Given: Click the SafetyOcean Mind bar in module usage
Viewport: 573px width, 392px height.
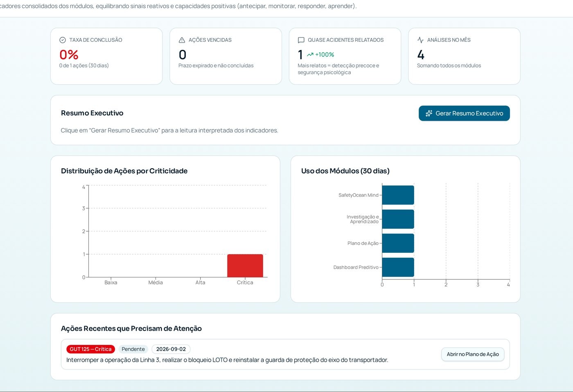Looking at the screenshot, I should (398, 195).
